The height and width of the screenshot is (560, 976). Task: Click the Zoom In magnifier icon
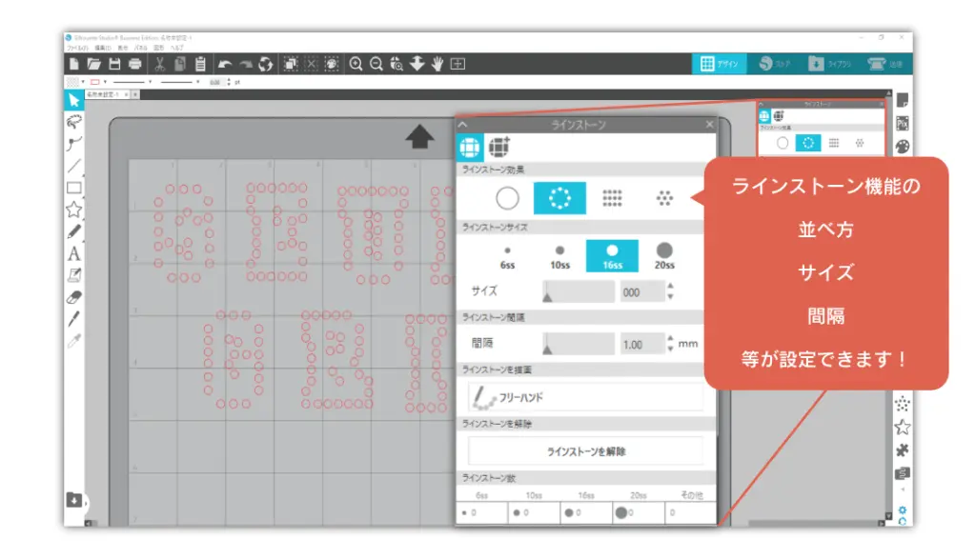click(x=356, y=64)
